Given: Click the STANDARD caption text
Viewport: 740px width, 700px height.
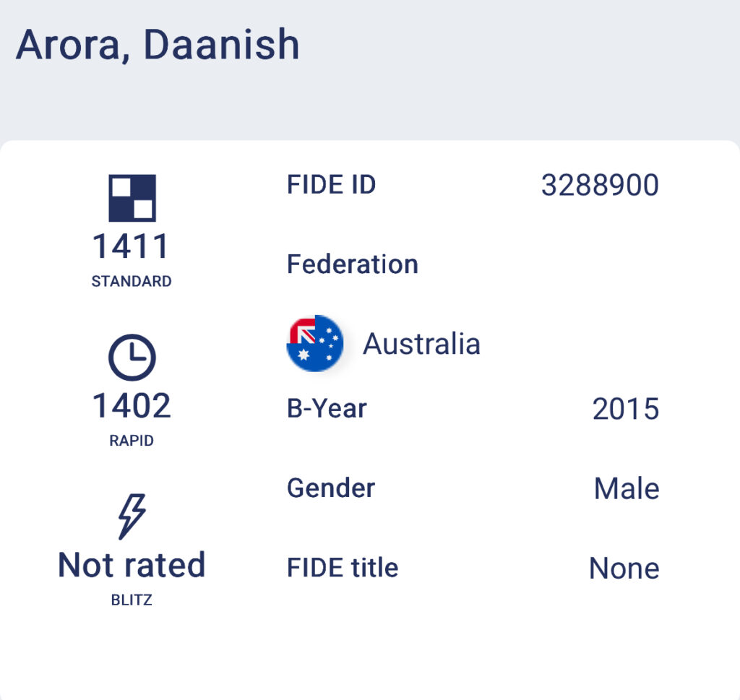Looking at the screenshot, I should click(132, 282).
